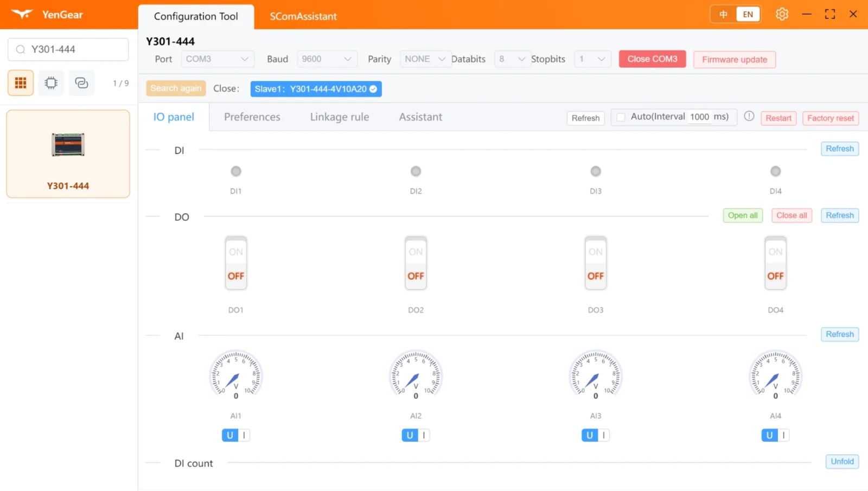Viewport: 868px width, 491px height.
Task: Unfold the DI count section
Action: click(x=842, y=462)
